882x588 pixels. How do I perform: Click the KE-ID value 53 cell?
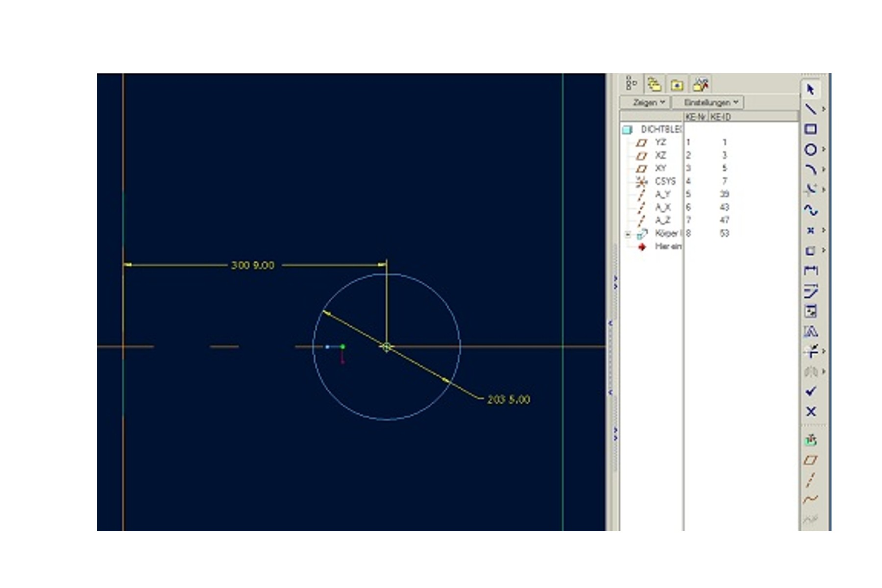(724, 233)
